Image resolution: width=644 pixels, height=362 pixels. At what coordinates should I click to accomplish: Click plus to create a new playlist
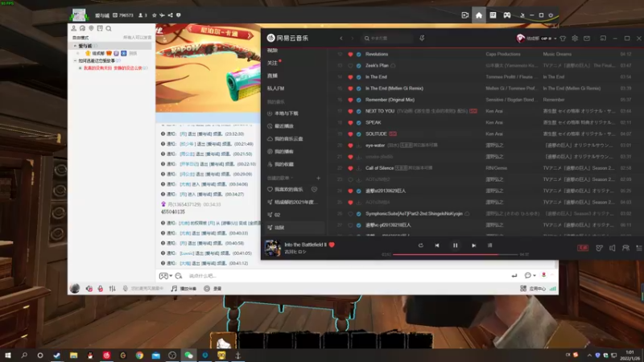[x=318, y=178]
